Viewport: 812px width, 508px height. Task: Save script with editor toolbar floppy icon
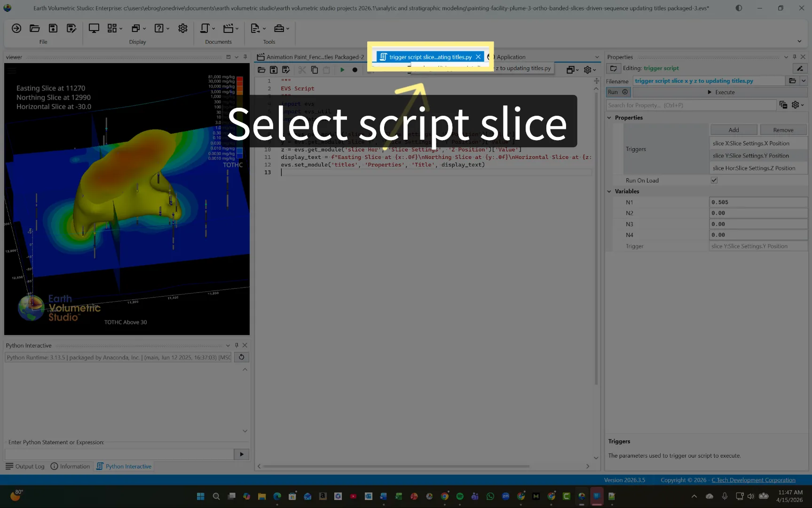274,70
